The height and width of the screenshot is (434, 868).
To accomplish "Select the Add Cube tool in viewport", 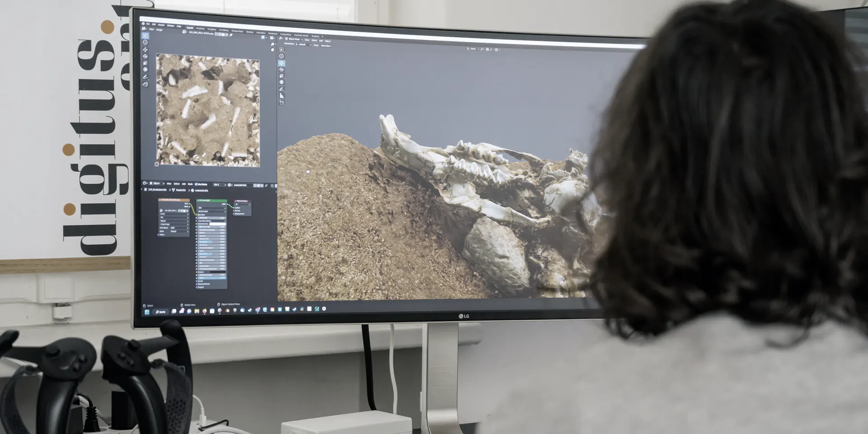I will coord(282,103).
